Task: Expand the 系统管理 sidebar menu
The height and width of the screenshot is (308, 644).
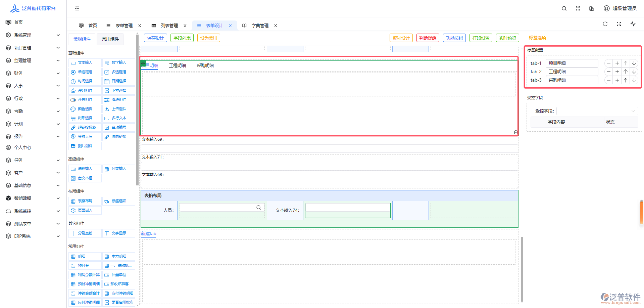Action: [x=33, y=35]
